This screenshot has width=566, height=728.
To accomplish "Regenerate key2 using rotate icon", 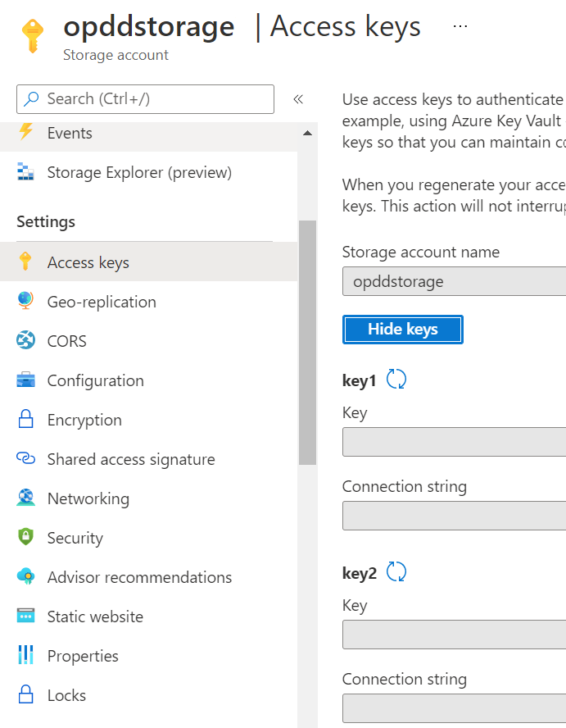I will click(x=396, y=571).
